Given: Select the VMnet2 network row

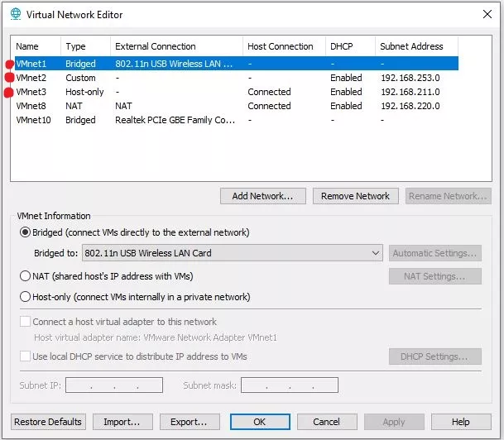Looking at the screenshot, I should point(237,78).
